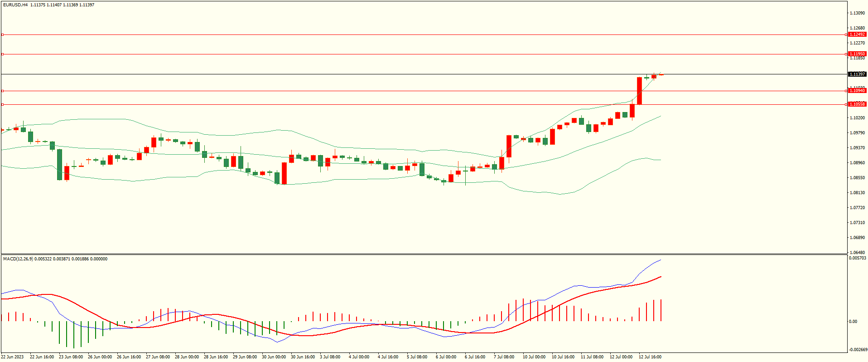Click the 10 Jul 16:00 time label

(x=563, y=357)
